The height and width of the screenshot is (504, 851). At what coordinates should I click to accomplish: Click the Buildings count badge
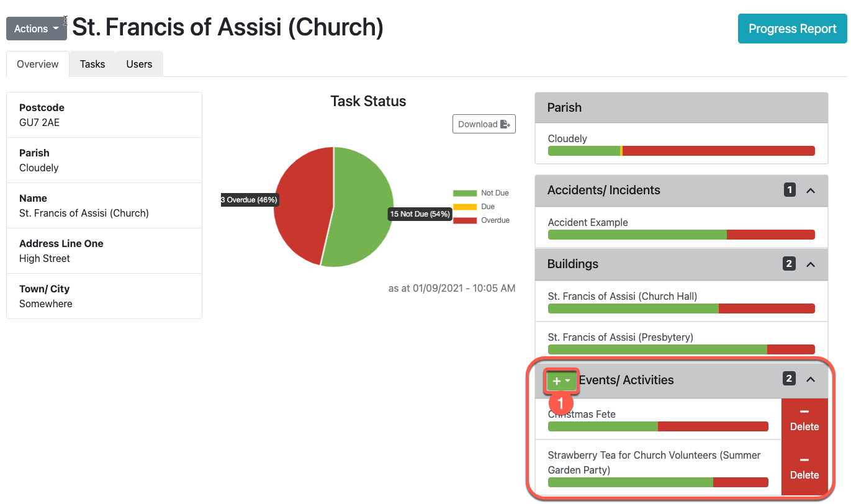(789, 264)
